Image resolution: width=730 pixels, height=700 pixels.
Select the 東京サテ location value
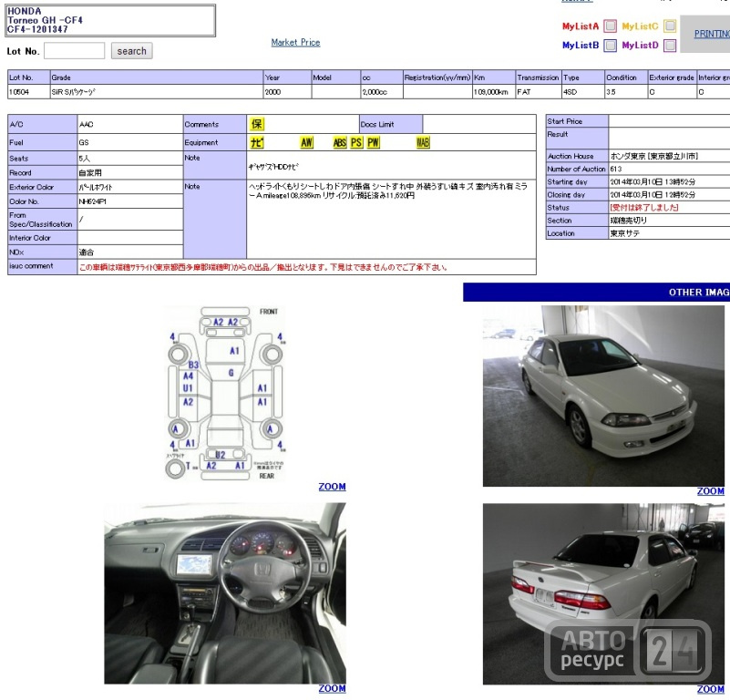pos(625,233)
